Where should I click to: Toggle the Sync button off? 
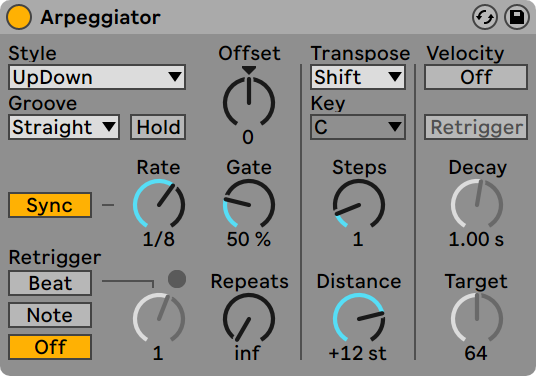50,205
